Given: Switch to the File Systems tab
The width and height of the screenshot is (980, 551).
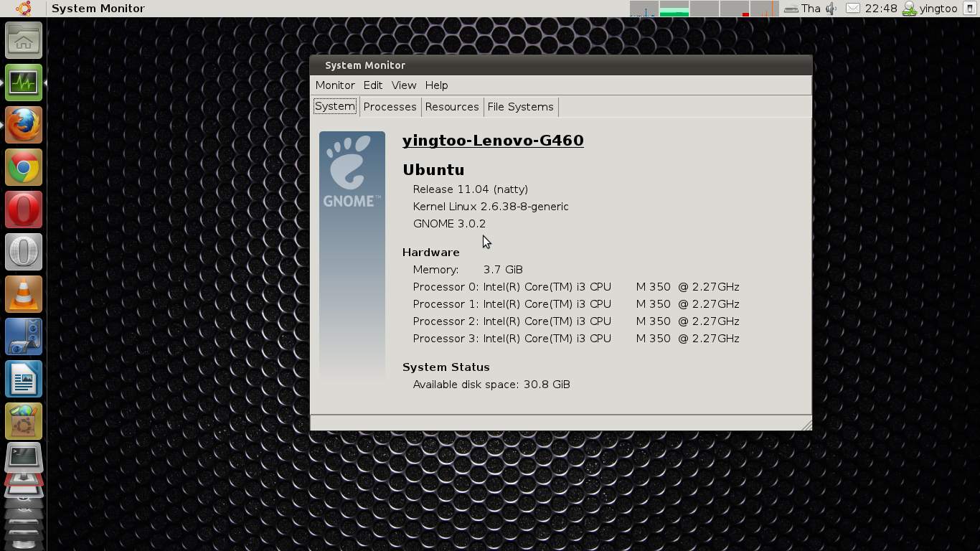Looking at the screenshot, I should [x=520, y=106].
